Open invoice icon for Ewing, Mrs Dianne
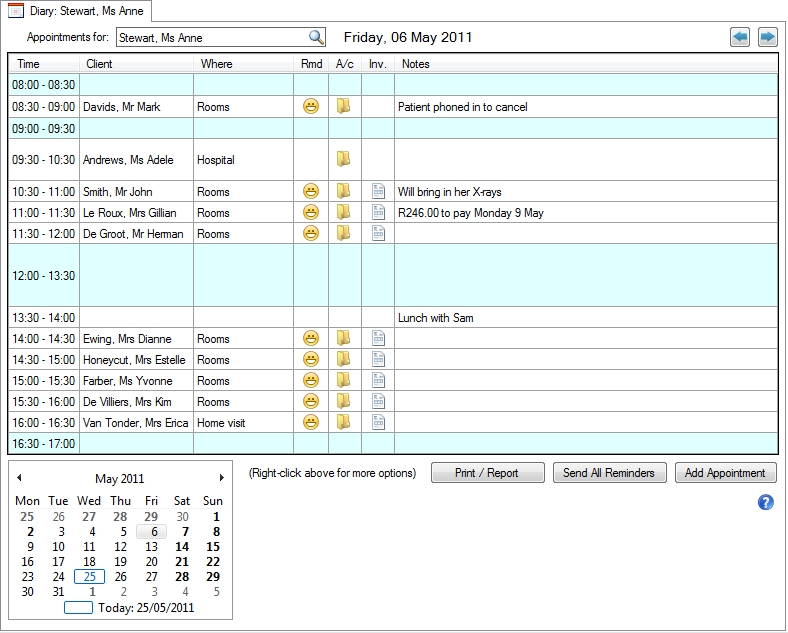The width and height of the screenshot is (788, 633). point(378,339)
